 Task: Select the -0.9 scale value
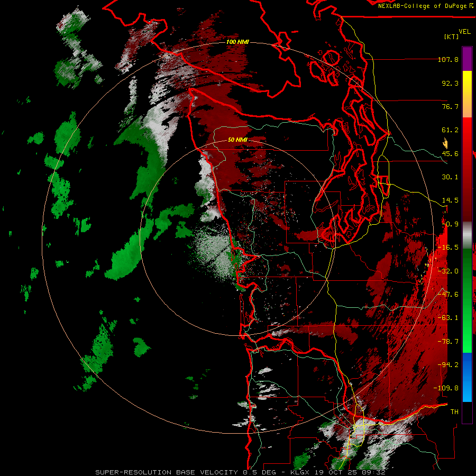click(450, 224)
